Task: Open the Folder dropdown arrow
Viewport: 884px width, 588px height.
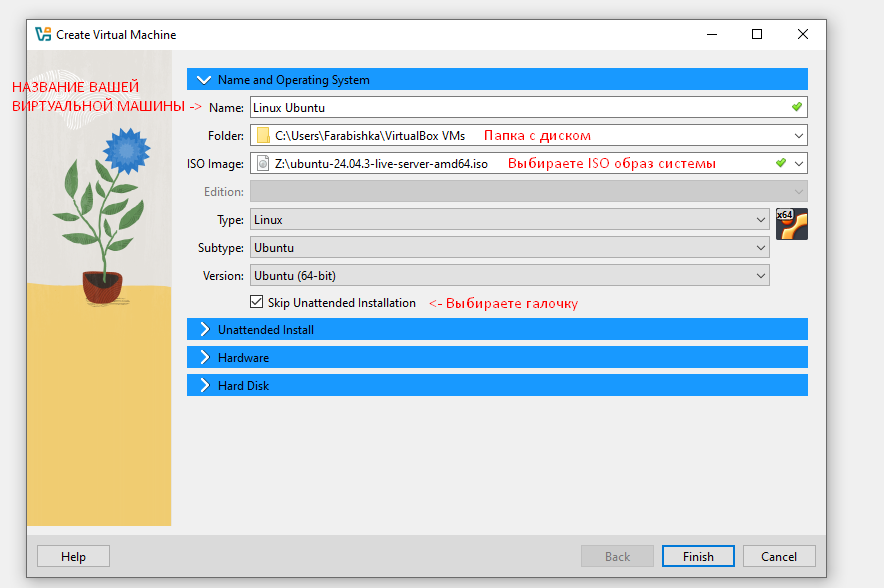Action: pyautogui.click(x=798, y=135)
